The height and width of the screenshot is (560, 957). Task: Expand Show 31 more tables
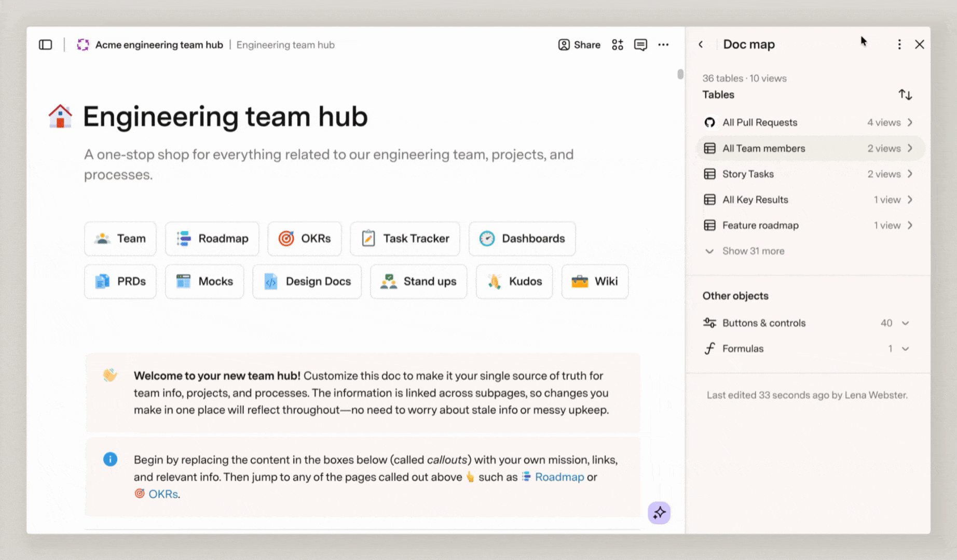pyautogui.click(x=744, y=251)
